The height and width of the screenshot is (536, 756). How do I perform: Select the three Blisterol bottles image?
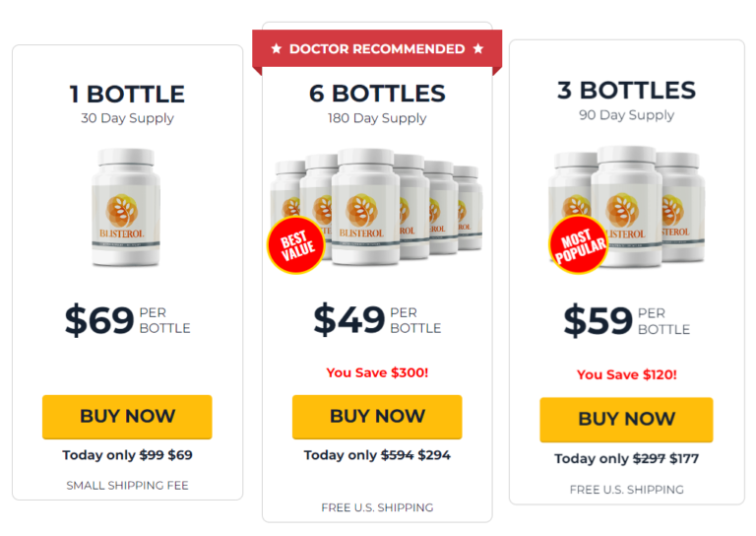pyautogui.click(x=627, y=207)
